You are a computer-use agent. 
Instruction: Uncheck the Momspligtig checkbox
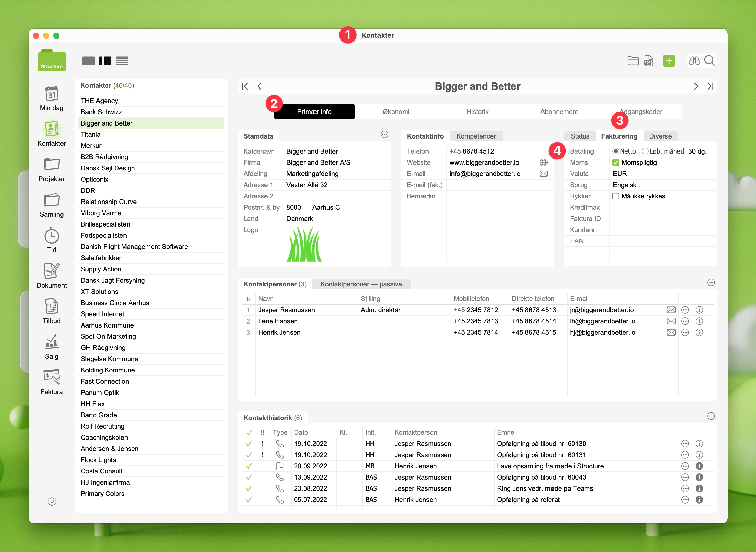(616, 163)
